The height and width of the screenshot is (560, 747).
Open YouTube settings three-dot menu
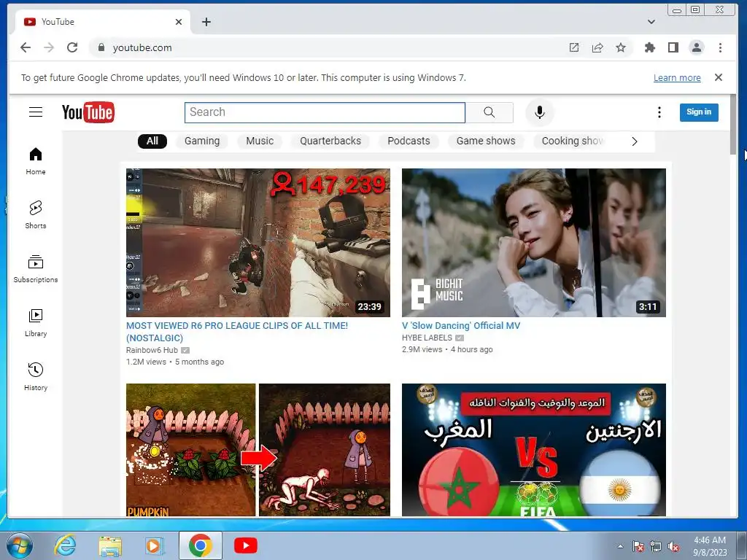coord(659,112)
